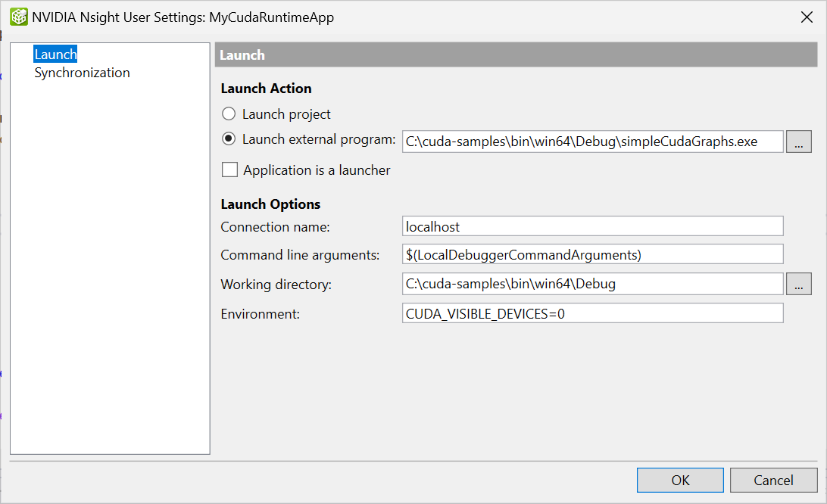The height and width of the screenshot is (504, 827).
Task: Click the Launch Action heading
Action: coord(266,88)
